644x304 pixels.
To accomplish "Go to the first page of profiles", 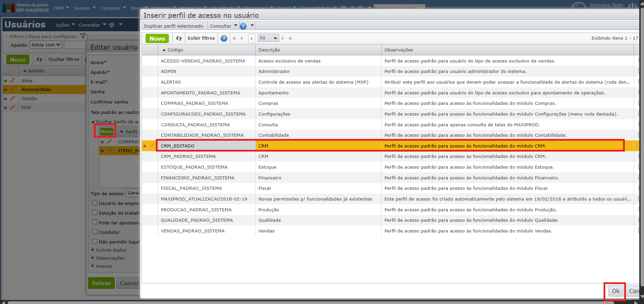I will 234,38.
